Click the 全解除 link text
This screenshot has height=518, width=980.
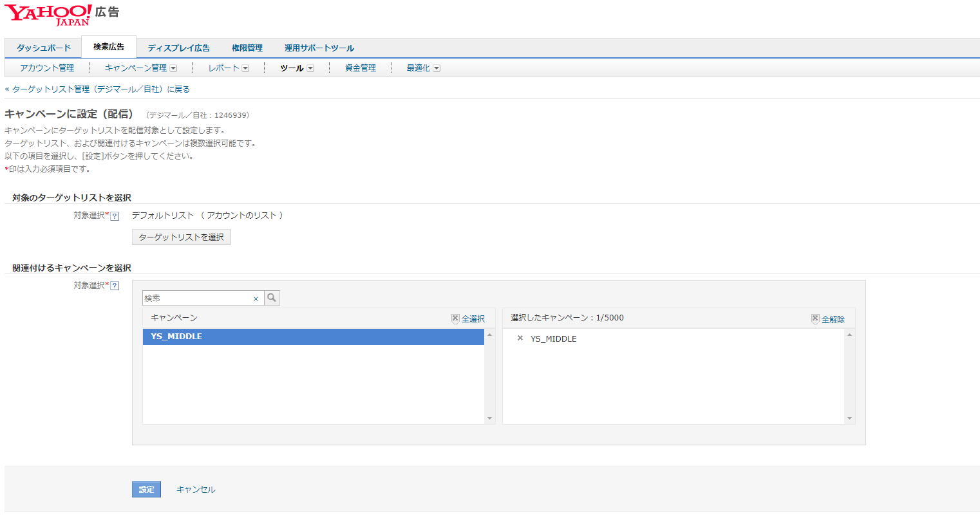click(x=833, y=319)
